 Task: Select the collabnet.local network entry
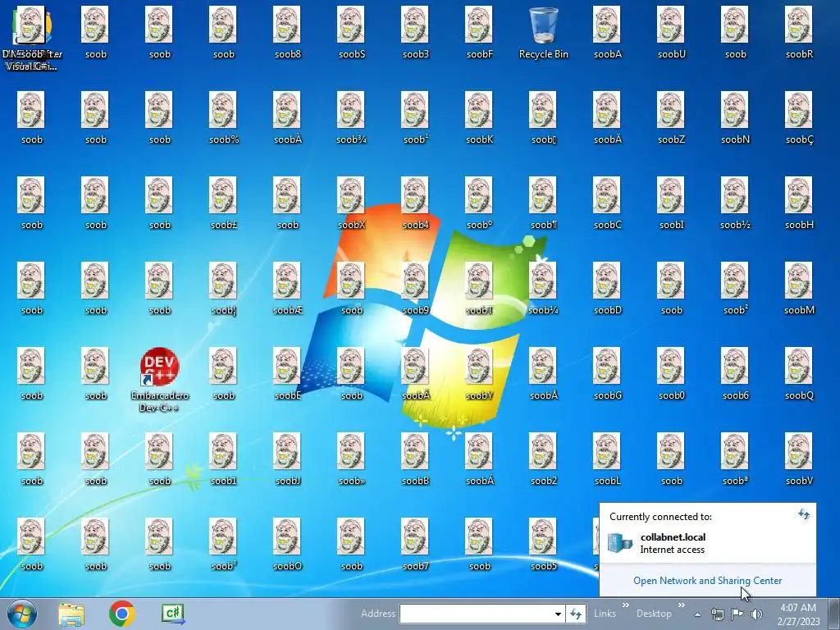point(707,543)
